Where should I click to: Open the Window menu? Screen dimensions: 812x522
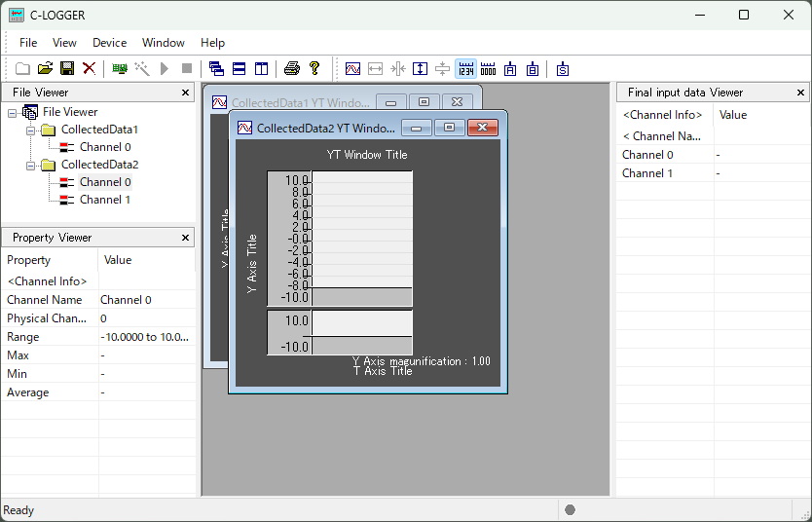163,43
